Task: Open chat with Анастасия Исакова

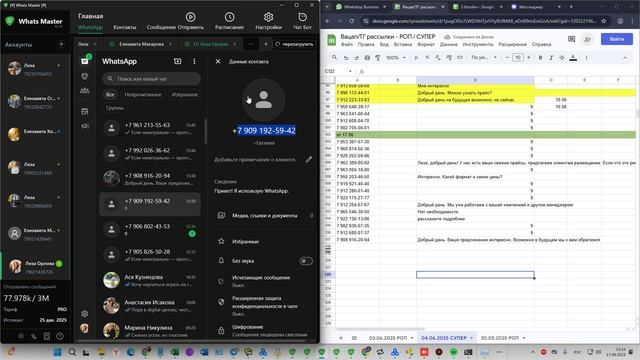Action: tap(150, 305)
